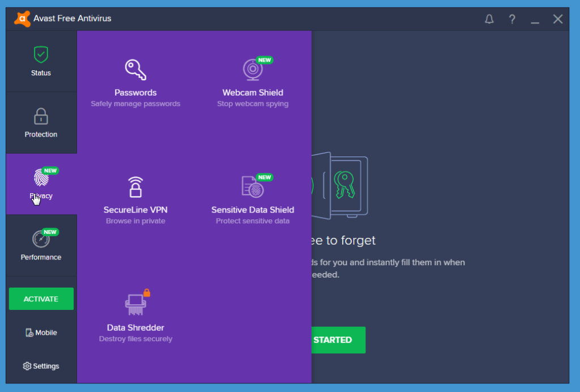Click the 'Stop webcam spying' subtitle

pyautogui.click(x=253, y=104)
